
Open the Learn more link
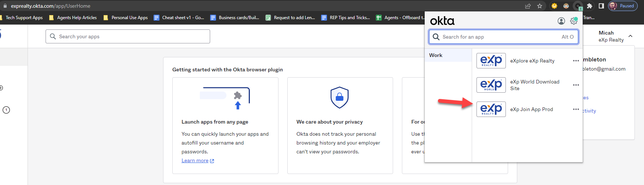point(195,161)
